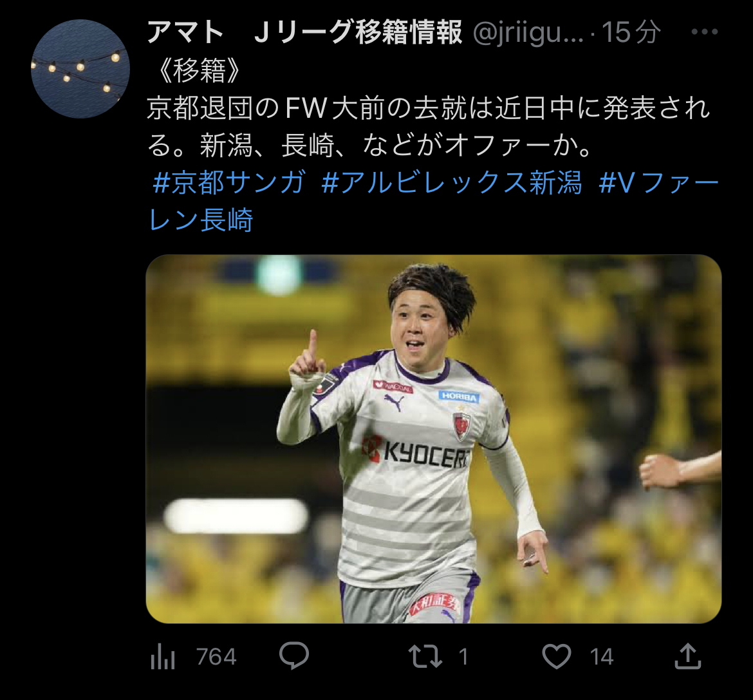Tap the retweet count showing 1
Viewport: 753px width, 700px height.
463,657
